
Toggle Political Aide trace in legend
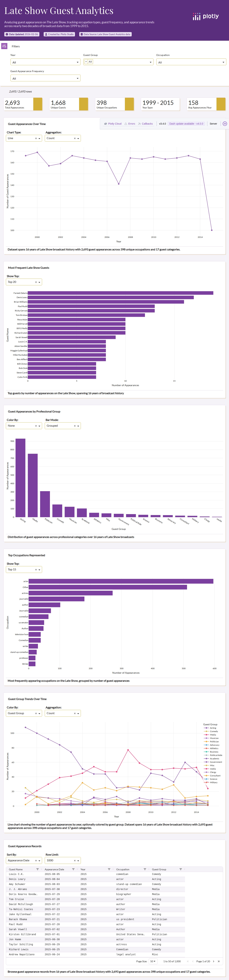(x=213, y=755)
